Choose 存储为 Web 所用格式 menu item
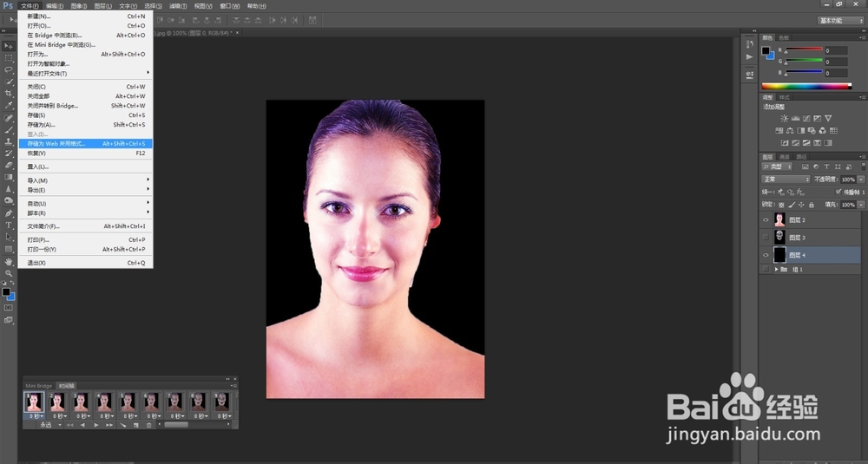This screenshot has width=868, height=464. click(86, 144)
